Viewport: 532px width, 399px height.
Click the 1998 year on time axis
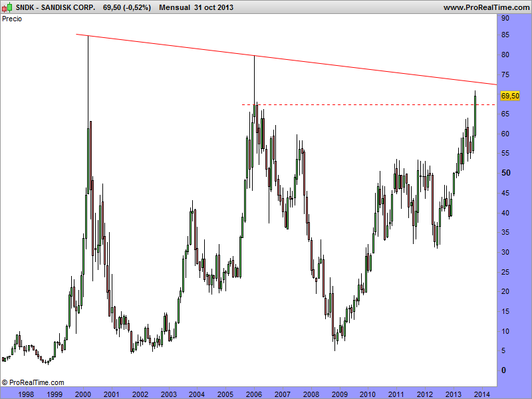26,394
